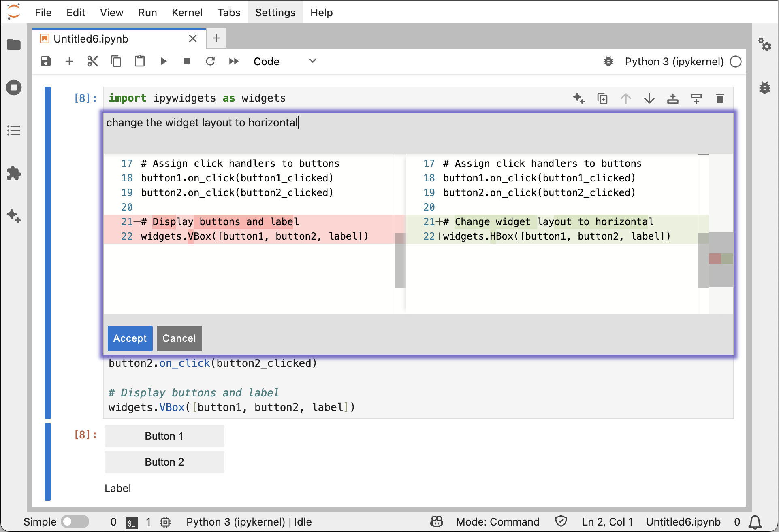779x532 pixels.
Task: Open the Run menu
Action: pos(147,13)
